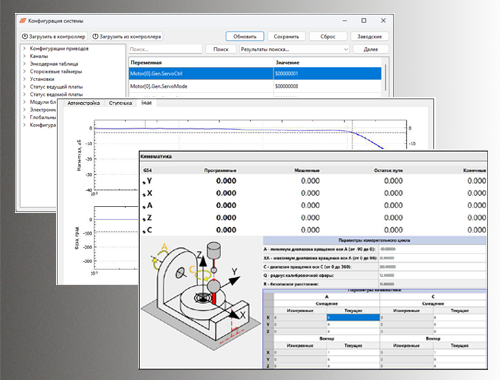Click the Программные column header
This screenshot has width=500, height=380.
click(x=220, y=170)
